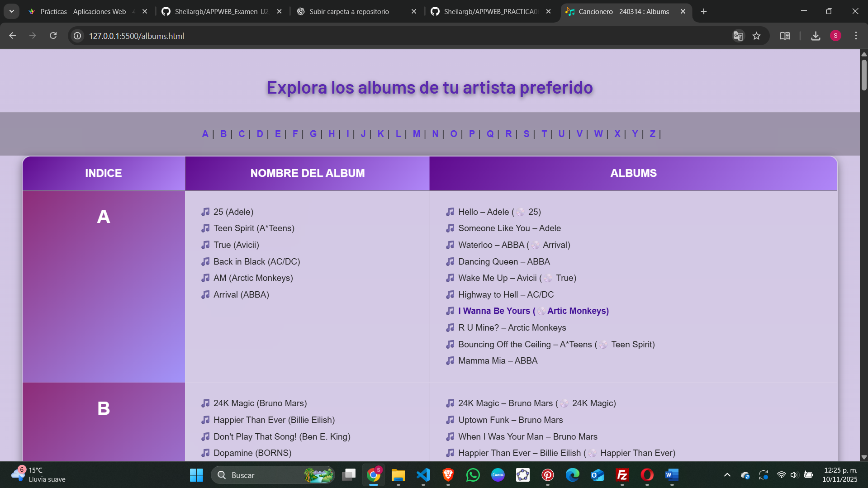This screenshot has width=868, height=488.
Task: Open the reading mode side panel icon
Action: click(x=785, y=36)
